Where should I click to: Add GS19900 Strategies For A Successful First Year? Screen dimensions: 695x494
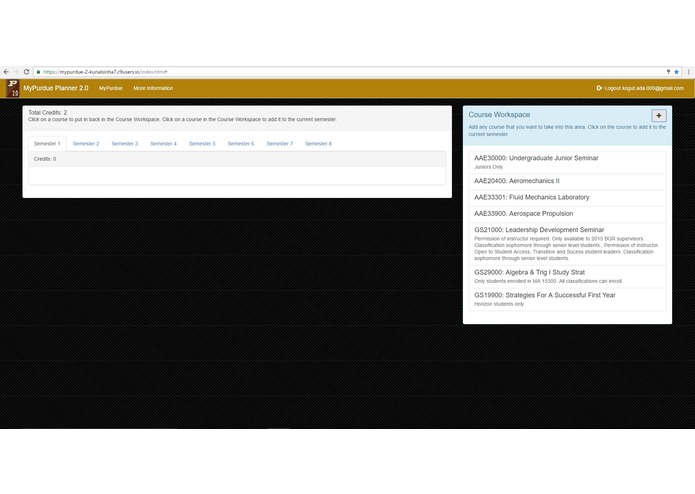(x=567, y=299)
